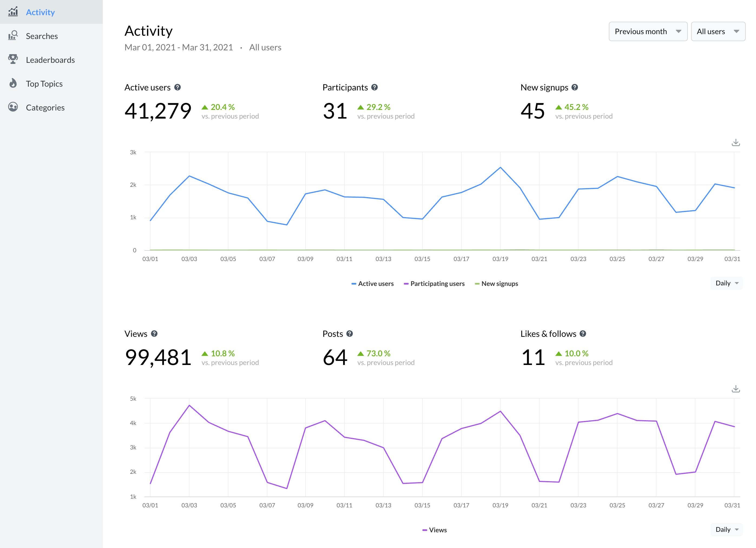Open the Previous month period dropdown
This screenshot has height=548, width=756.
click(648, 32)
